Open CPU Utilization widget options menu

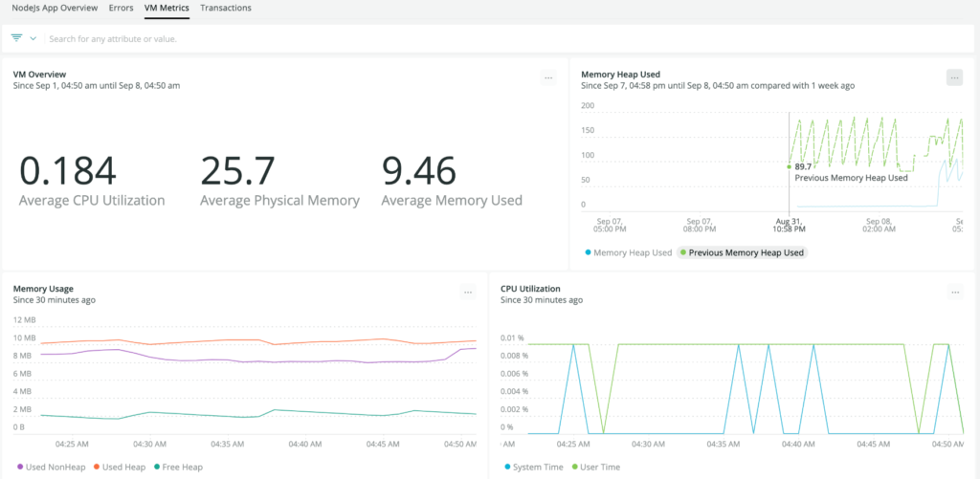pyautogui.click(x=955, y=292)
